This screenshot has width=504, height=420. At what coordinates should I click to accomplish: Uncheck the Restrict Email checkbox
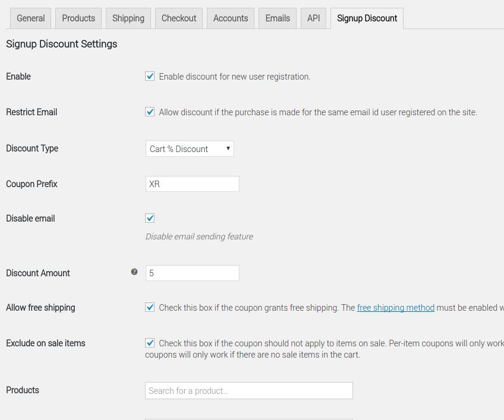pos(150,112)
